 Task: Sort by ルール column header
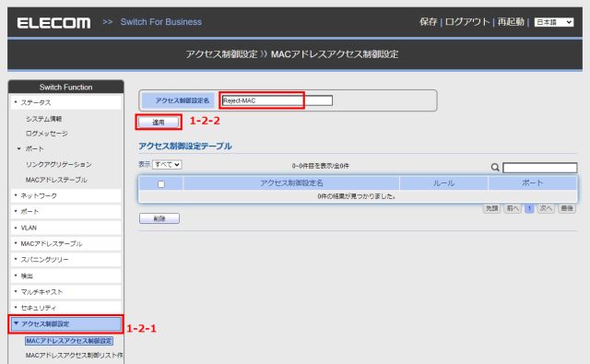[x=444, y=183]
